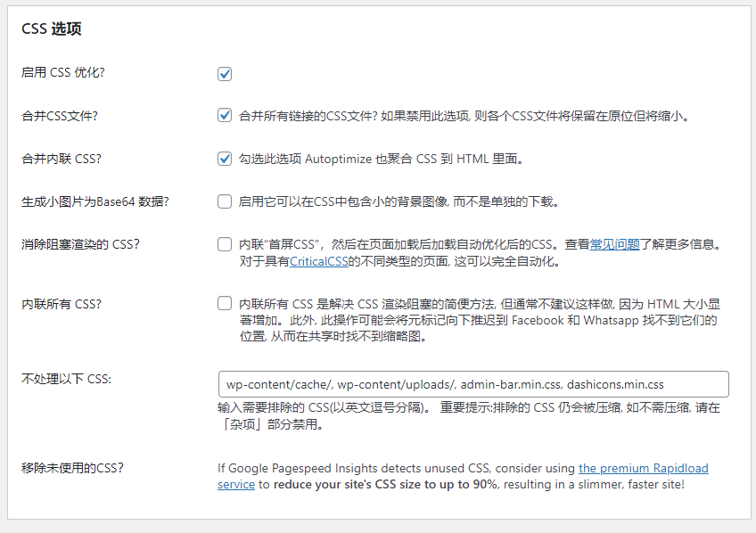Click the CSS 选项 section heading
Image resolution: width=756 pixels, height=533 pixels.
tap(52, 29)
